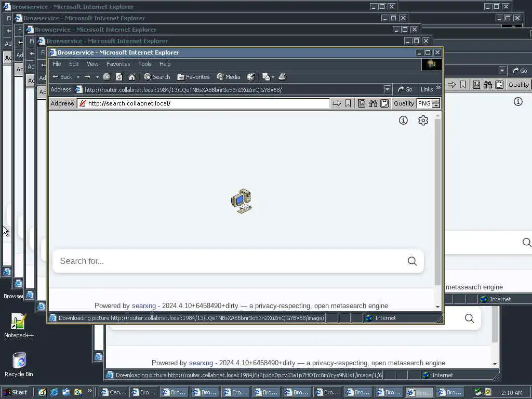The height and width of the screenshot is (399, 532).
Task: Open the History icon in toolbar
Action: point(251,77)
